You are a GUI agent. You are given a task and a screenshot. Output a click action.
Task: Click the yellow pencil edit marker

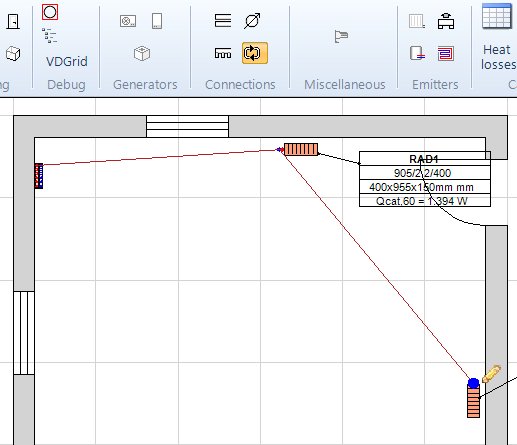point(491,373)
